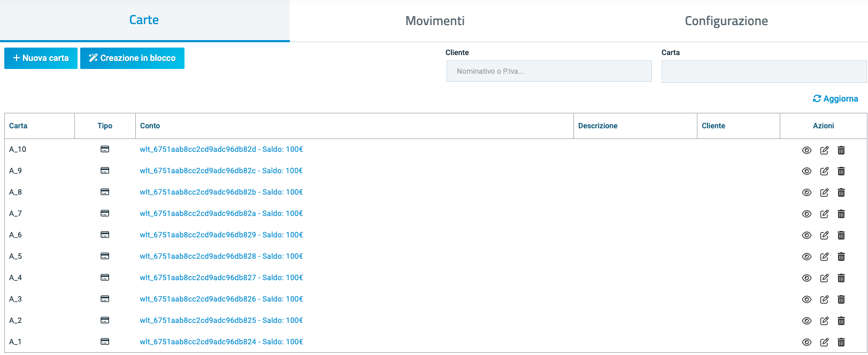This screenshot has width=868, height=355.
Task: Click eye icon in A_2 row
Action: (806, 321)
